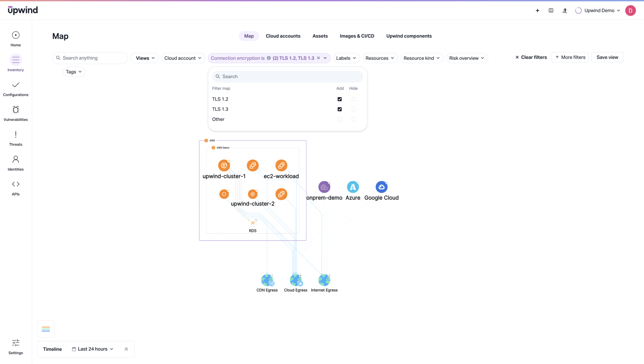644x364 pixels.
Task: Check the Add box for Other
Action: pyautogui.click(x=340, y=119)
